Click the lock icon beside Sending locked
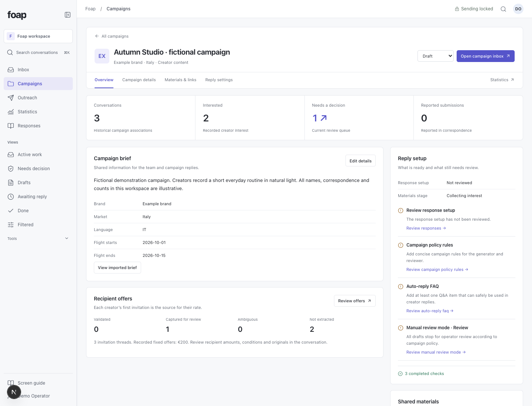This screenshot has width=532, height=406. (457, 9)
